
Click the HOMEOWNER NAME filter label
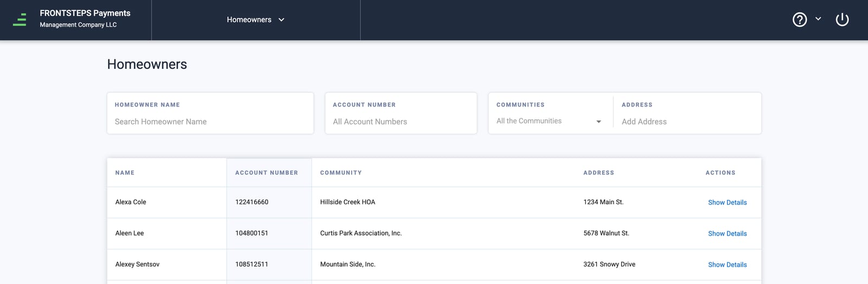pos(147,105)
